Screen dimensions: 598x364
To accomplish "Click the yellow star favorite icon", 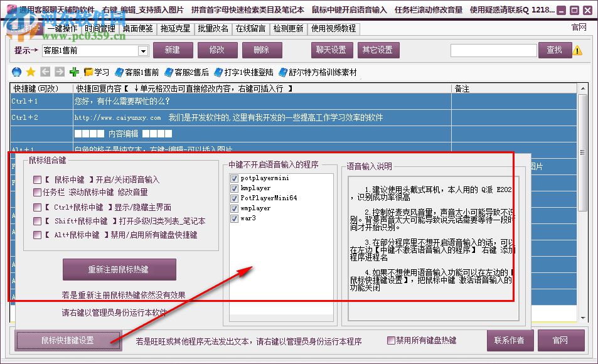I will click(x=31, y=70).
